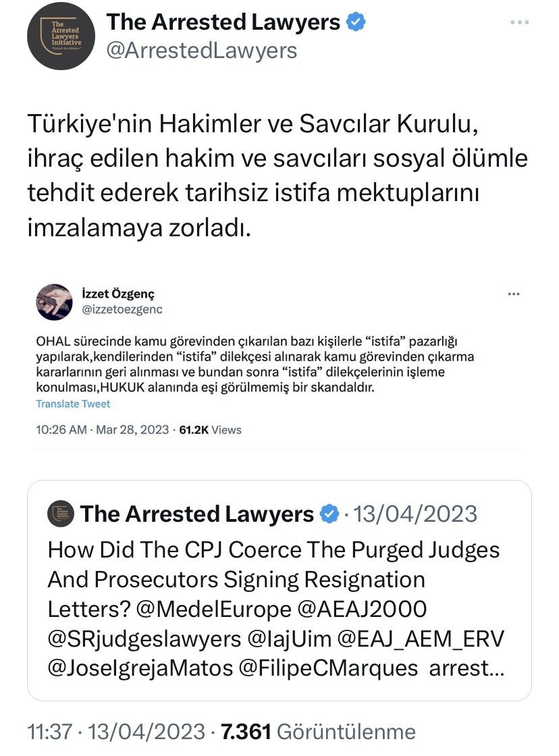Image resolution: width=559 pixels, height=756 pixels.
Task: Click verified badge in the quoted tweet header
Action: [330, 514]
